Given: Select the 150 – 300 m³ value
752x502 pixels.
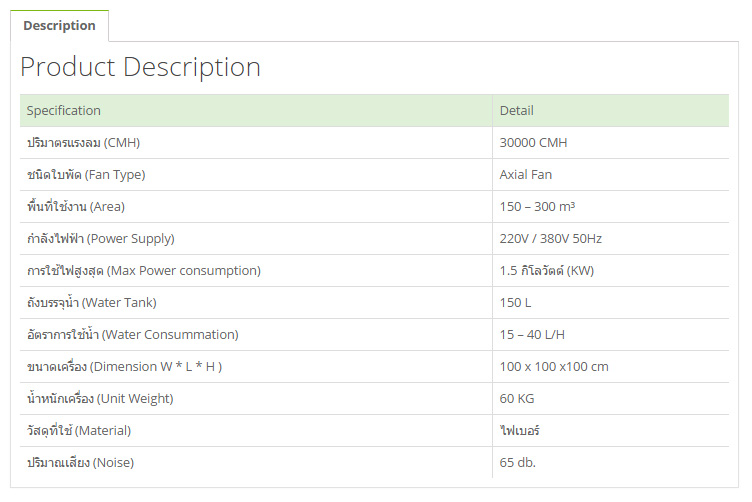Looking at the screenshot, I should (x=537, y=207).
